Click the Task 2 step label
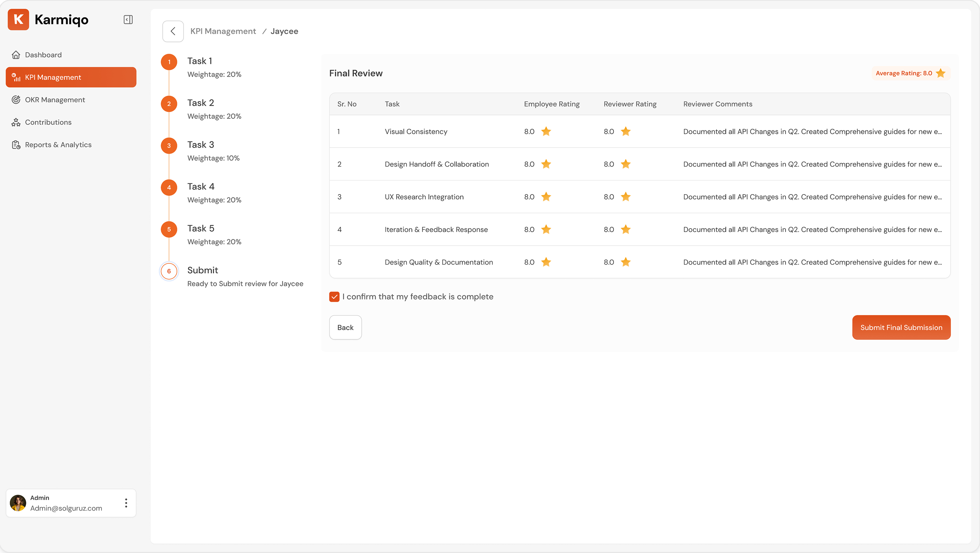Viewport: 980px width, 553px height. 200,103
